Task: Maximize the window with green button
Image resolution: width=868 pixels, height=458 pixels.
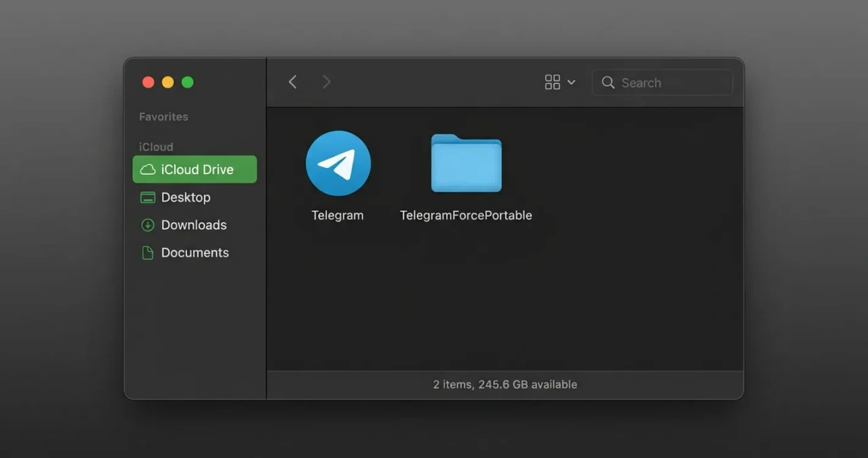Action: [188, 82]
